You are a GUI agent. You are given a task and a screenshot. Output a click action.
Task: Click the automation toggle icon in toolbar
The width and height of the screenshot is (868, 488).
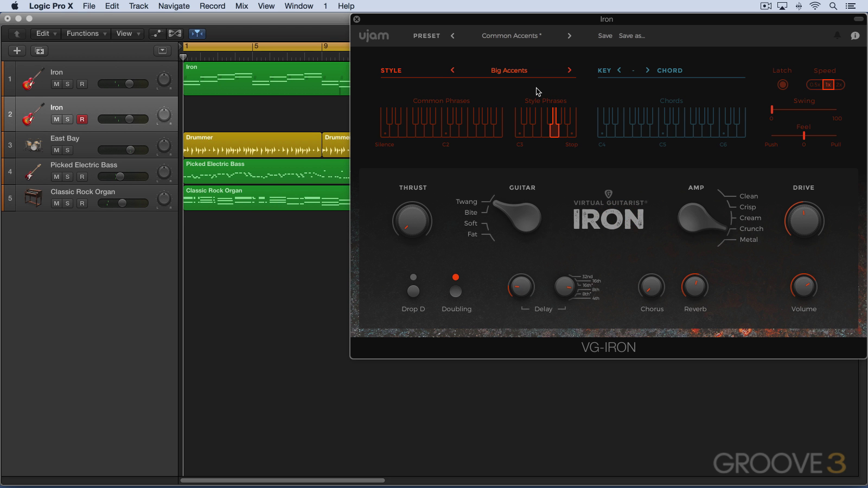[x=157, y=34]
